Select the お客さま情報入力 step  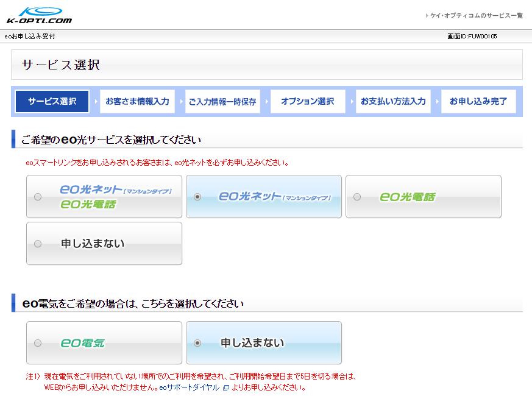137,101
